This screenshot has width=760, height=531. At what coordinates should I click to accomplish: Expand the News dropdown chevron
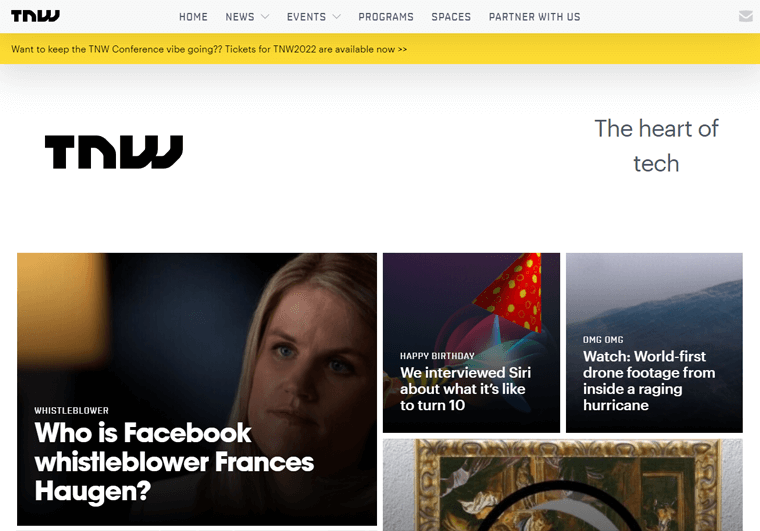click(x=265, y=16)
